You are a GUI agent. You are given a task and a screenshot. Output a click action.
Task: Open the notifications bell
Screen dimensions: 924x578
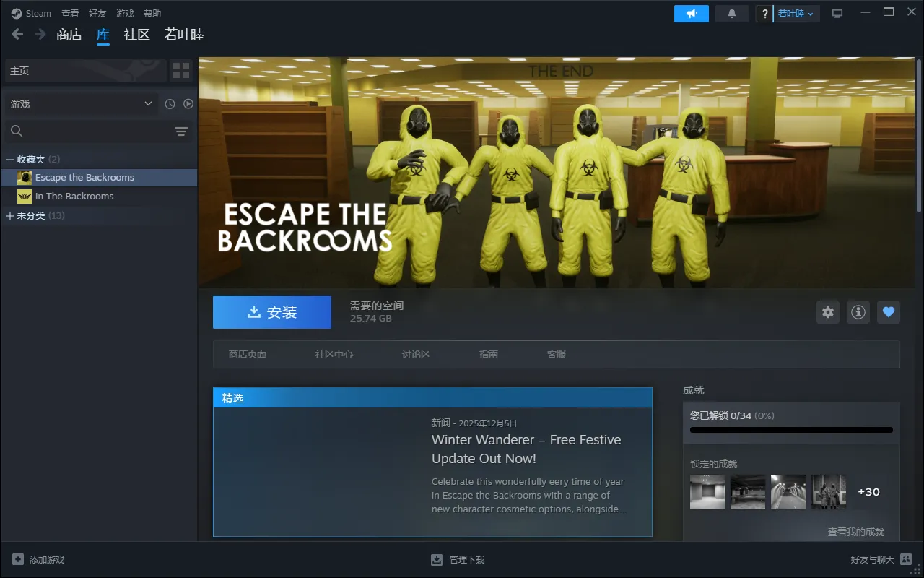click(731, 14)
